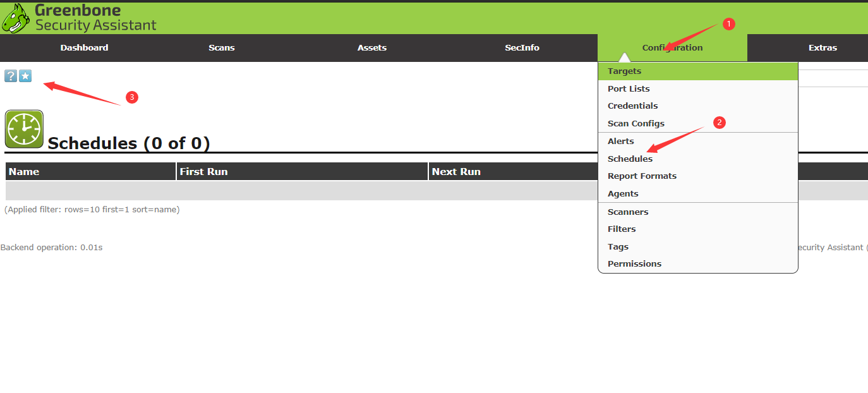Sort the table by Name column

point(24,172)
